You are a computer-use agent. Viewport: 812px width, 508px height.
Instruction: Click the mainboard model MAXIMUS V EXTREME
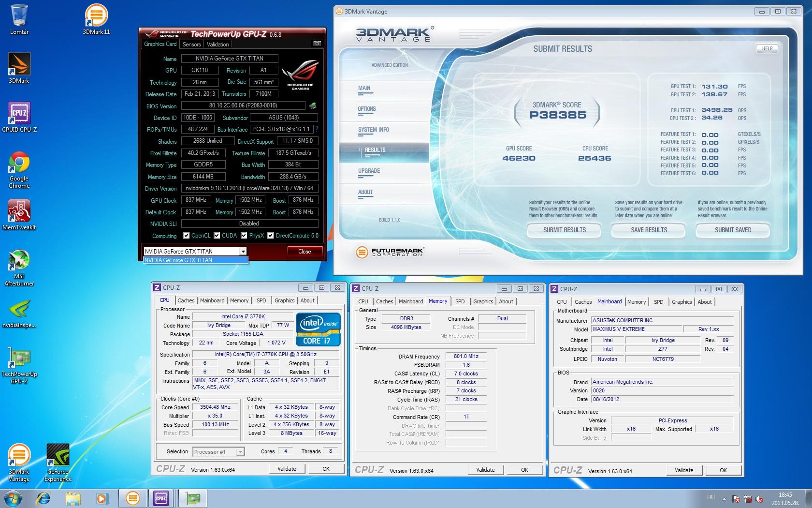pos(636,329)
